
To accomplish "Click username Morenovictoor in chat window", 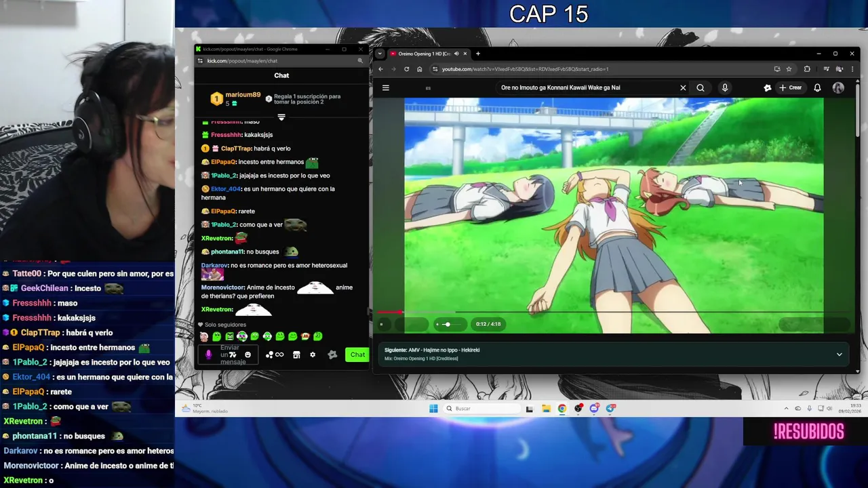I will tap(222, 287).
